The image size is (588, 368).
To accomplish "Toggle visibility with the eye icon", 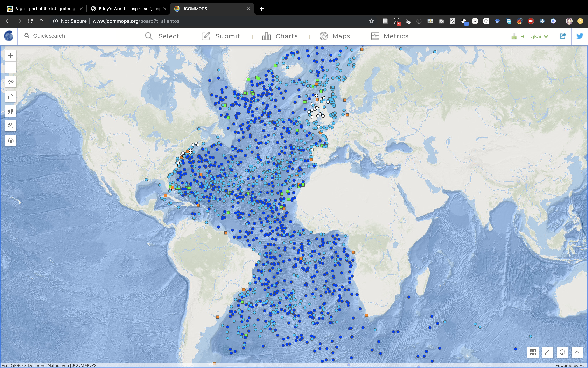I will 11,82.
